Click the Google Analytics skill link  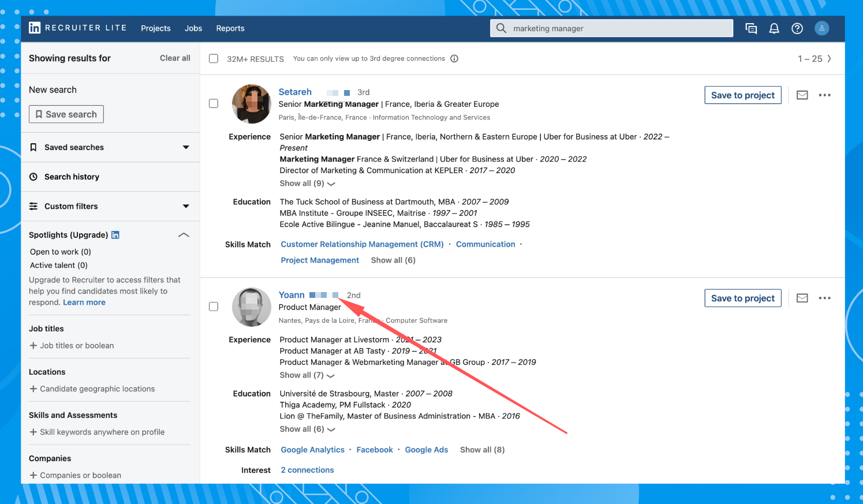[x=312, y=450]
